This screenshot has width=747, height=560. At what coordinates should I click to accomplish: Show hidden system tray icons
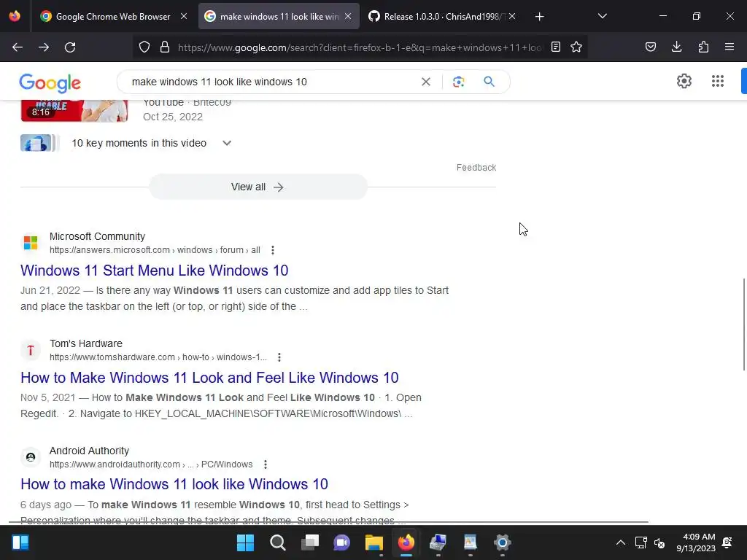click(x=620, y=542)
